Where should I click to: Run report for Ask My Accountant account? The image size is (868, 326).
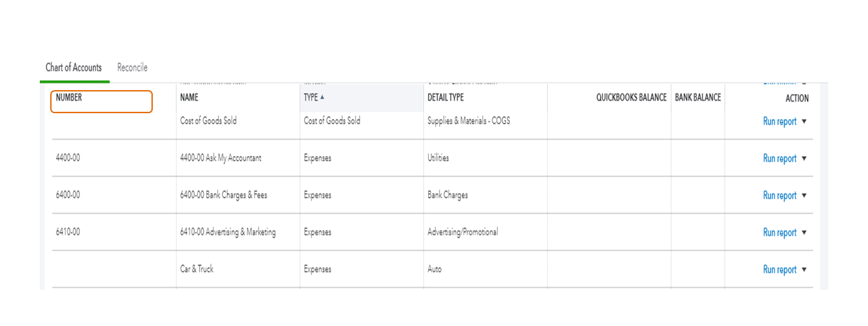779,158
